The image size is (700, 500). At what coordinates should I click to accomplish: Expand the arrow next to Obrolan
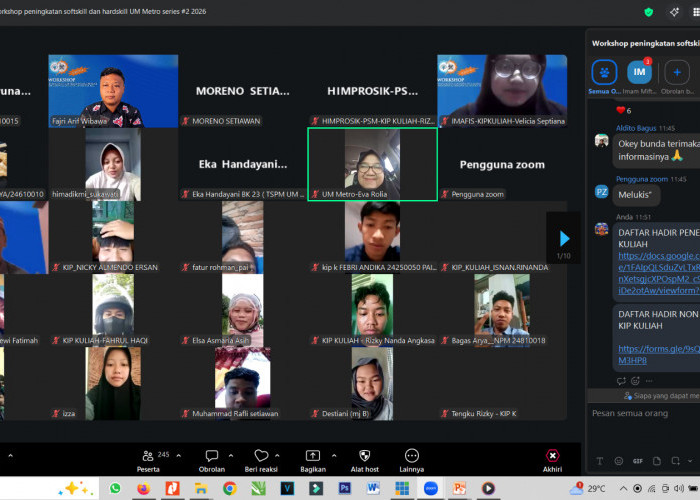[x=229, y=456]
